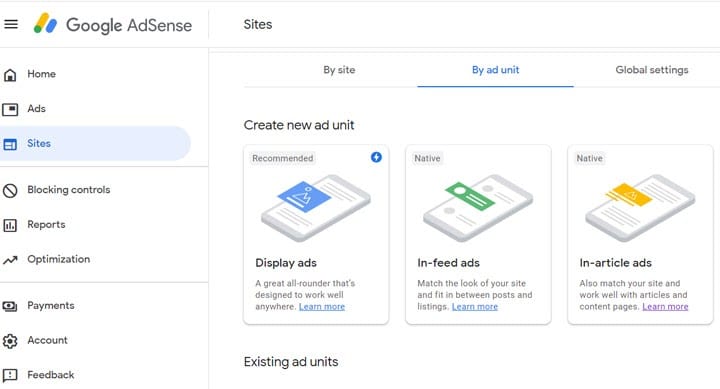Click the Google AdSense logo
Screen dimensions: 720x389
[112, 24]
